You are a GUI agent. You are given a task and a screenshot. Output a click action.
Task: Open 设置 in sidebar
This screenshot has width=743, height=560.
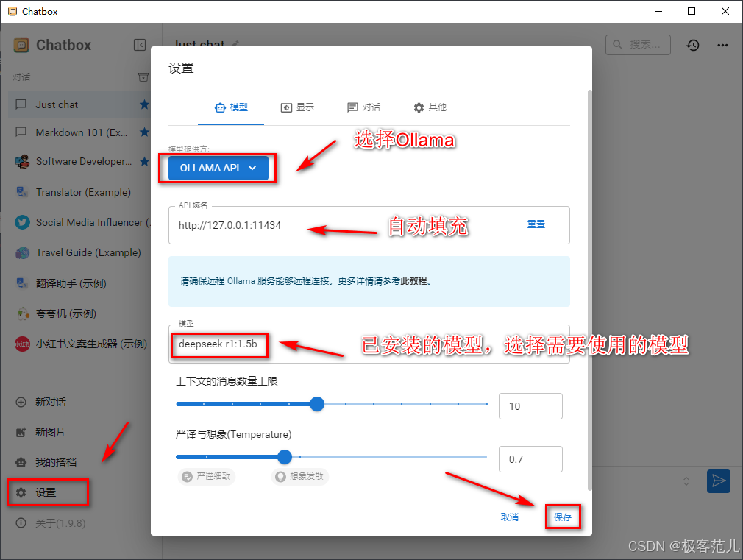47,492
